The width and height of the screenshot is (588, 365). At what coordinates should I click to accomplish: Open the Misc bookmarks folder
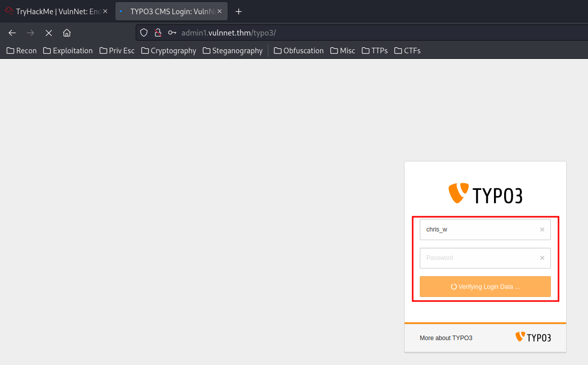tap(343, 51)
